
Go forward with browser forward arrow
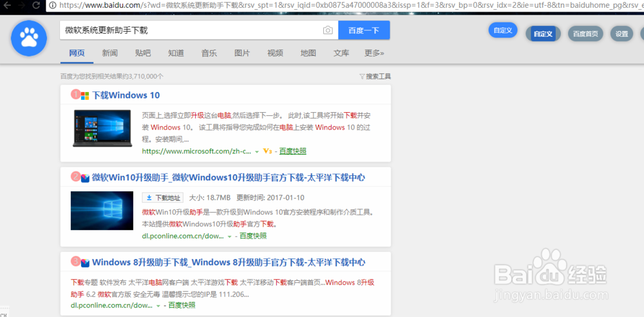(x=21, y=5)
